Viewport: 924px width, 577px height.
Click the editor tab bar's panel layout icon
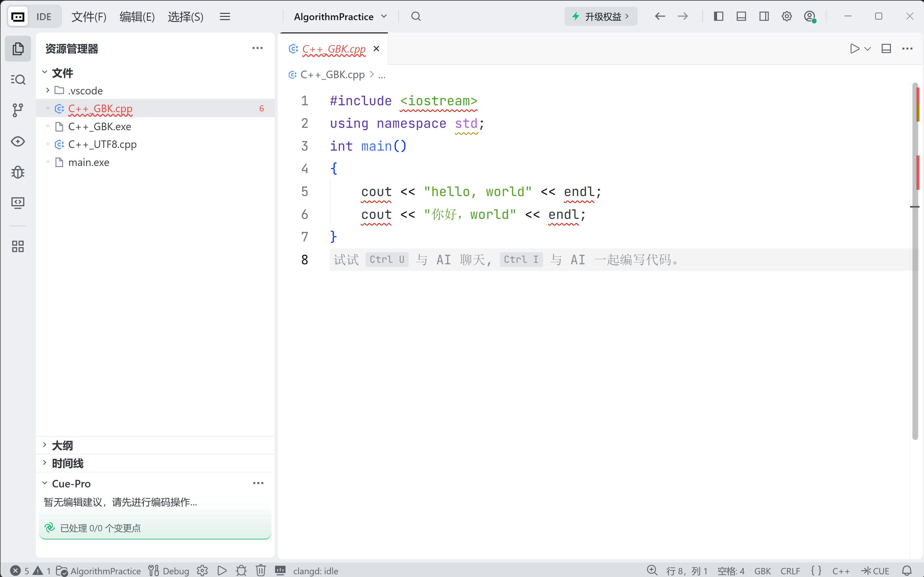coord(886,49)
